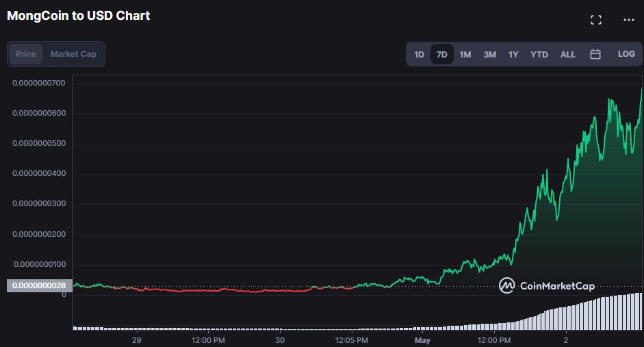644x347 pixels.
Task: Select the 1M time range
Action: tap(465, 54)
